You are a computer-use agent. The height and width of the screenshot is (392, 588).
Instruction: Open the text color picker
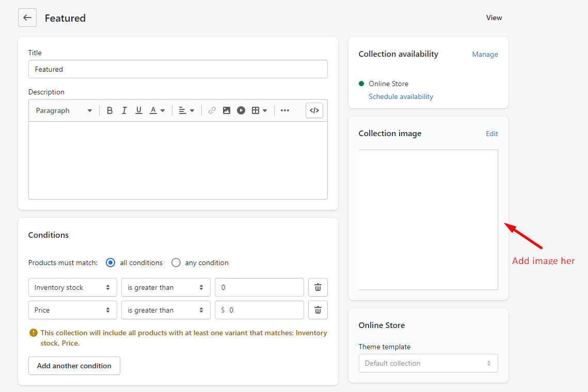click(x=157, y=110)
